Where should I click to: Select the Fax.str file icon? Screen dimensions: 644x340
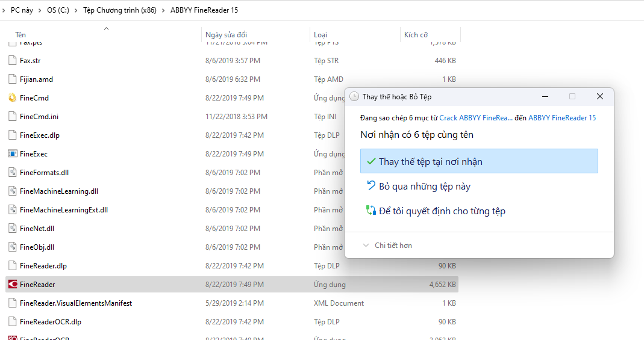12,60
